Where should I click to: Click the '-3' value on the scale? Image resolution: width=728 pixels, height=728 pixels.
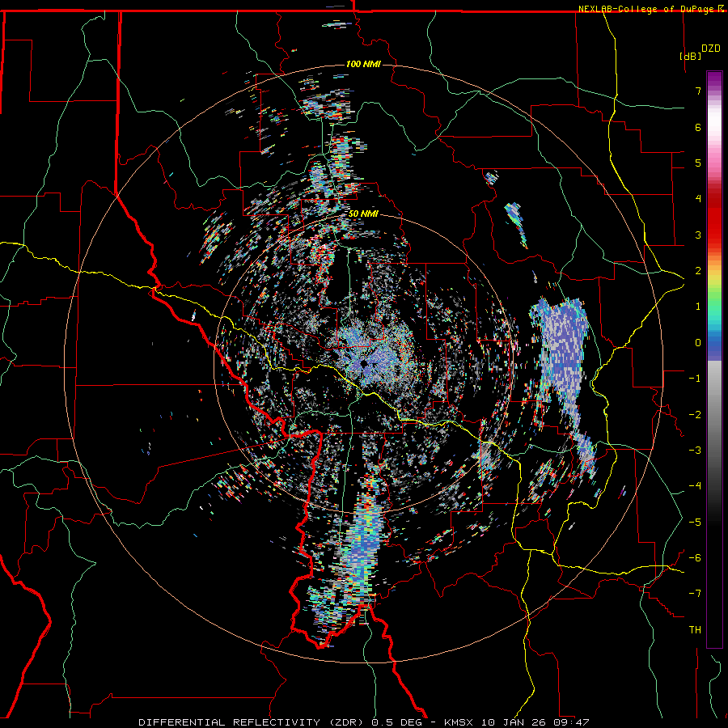pos(695,451)
